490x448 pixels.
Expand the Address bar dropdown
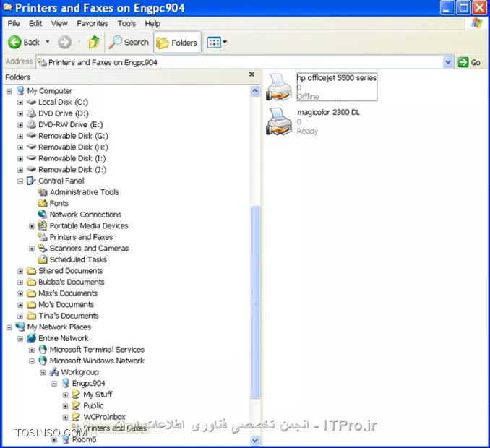pos(448,62)
